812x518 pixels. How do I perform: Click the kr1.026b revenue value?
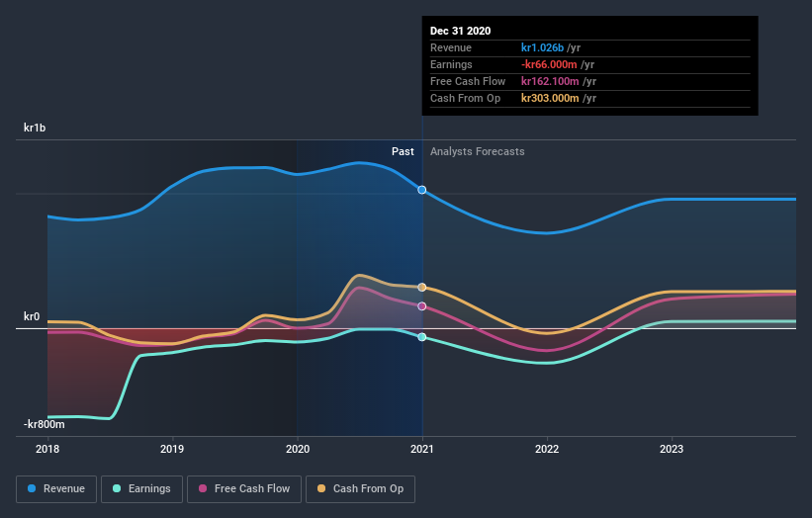pyautogui.click(x=542, y=47)
